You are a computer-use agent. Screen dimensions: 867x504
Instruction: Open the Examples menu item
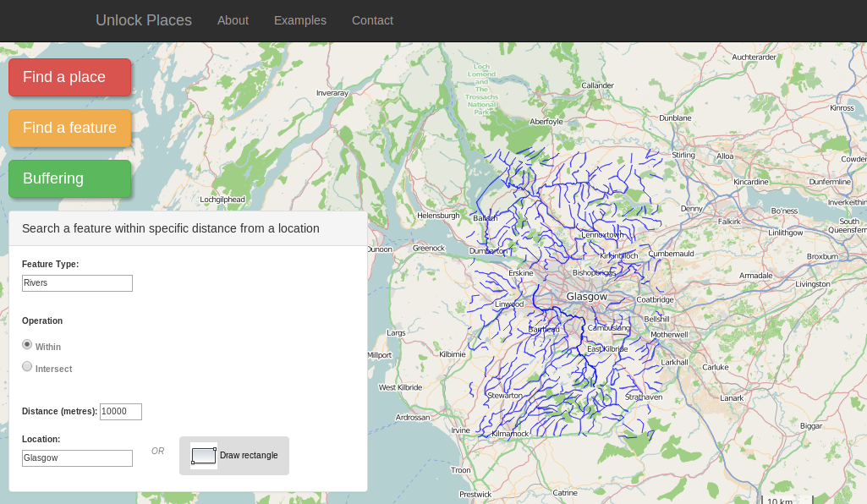click(299, 20)
